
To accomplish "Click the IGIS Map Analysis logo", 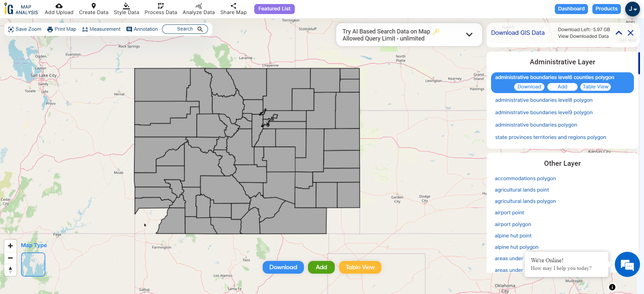I will click(x=21, y=9).
